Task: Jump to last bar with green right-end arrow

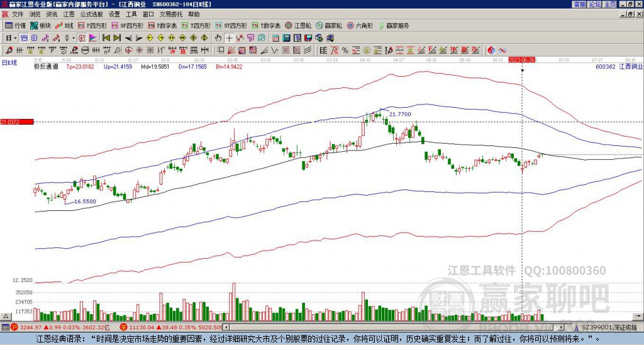Action: (x=116, y=38)
